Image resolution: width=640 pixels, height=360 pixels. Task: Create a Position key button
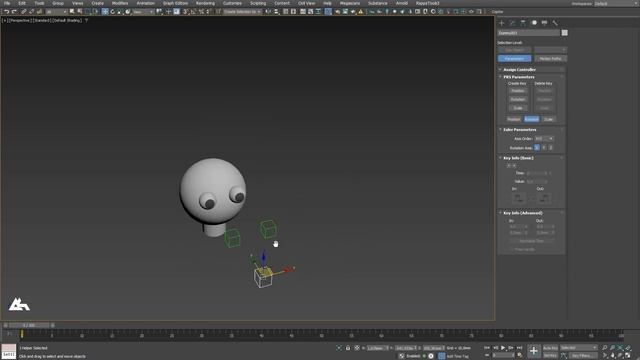[x=518, y=91]
